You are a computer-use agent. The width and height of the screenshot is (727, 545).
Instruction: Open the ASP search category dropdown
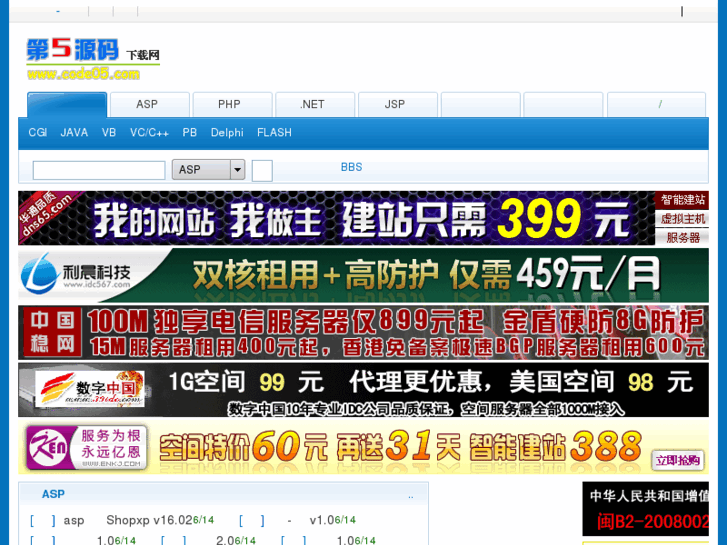coord(208,170)
